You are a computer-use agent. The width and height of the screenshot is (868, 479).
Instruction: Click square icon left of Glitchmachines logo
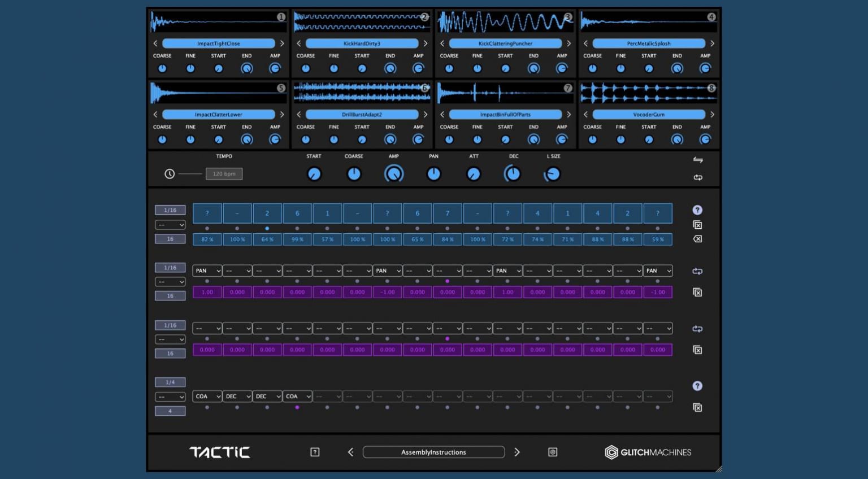[553, 452]
